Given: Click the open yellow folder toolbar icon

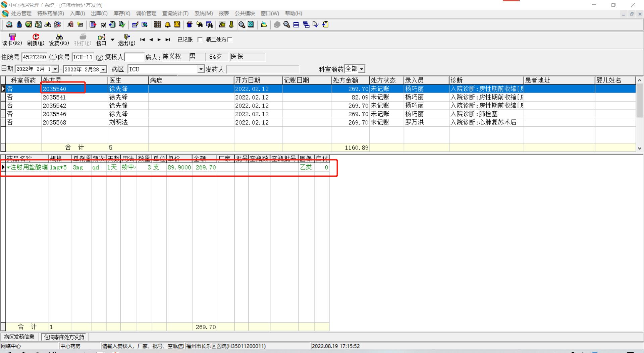Looking at the screenshot, I should [x=264, y=24].
